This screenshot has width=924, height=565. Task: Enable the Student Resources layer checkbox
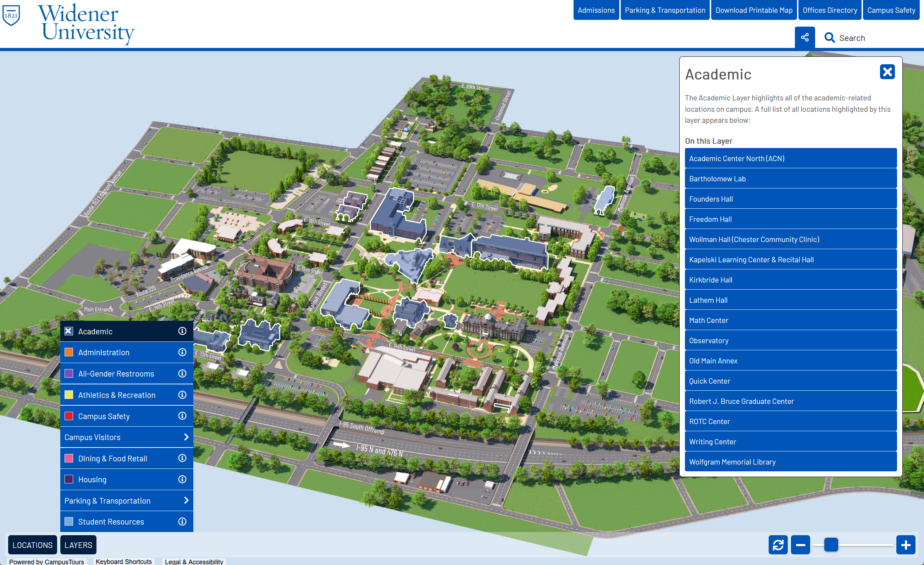point(68,521)
